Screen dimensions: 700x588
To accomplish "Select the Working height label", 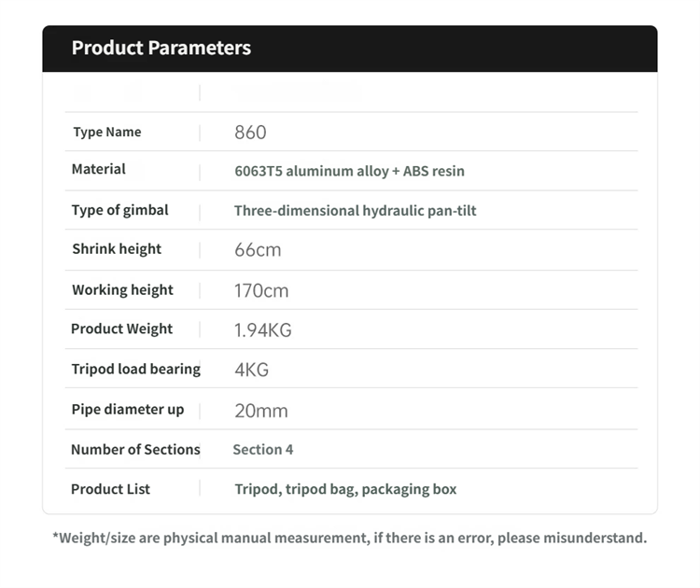I will click(x=123, y=290).
